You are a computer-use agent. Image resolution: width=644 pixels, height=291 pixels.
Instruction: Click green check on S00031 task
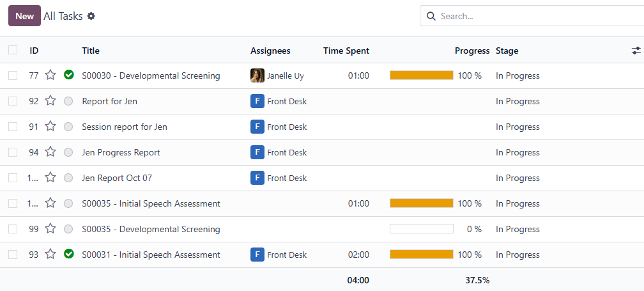pyautogui.click(x=69, y=255)
